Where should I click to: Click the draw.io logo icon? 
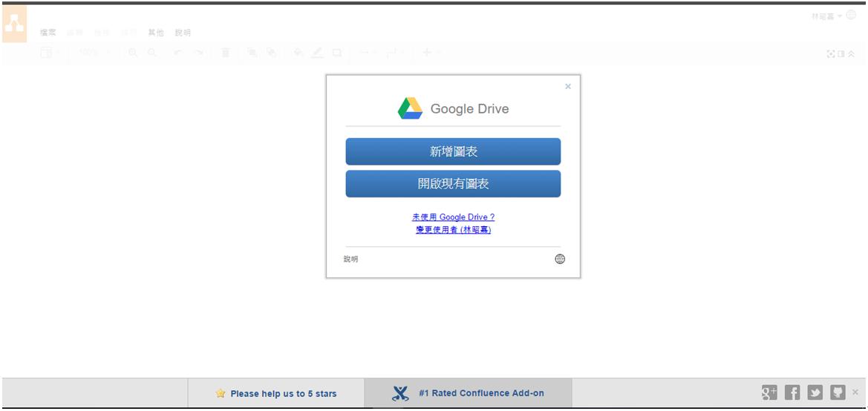[x=14, y=23]
